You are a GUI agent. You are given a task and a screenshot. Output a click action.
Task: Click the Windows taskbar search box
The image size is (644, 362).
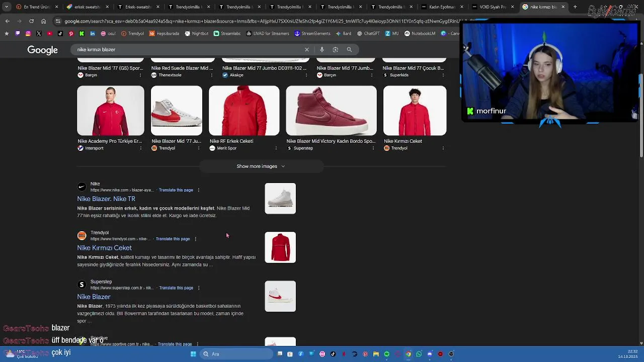(236, 354)
